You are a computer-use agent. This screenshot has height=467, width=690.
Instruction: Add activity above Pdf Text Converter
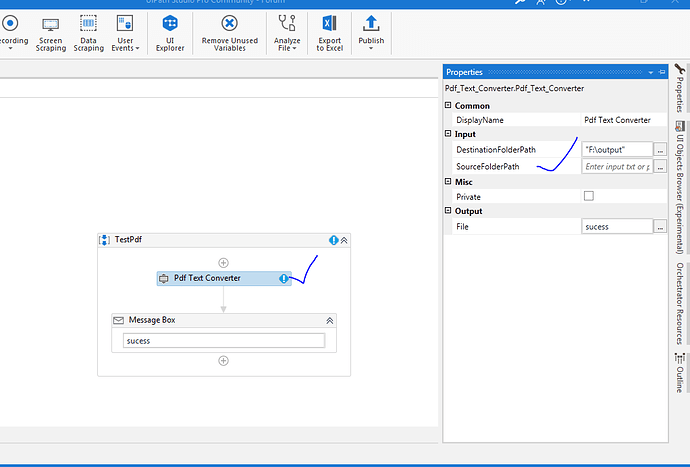tap(224, 263)
